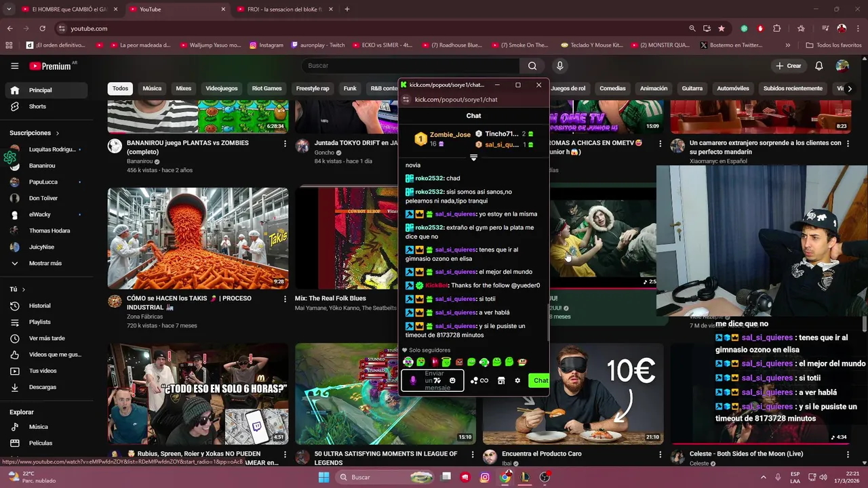The image size is (868, 488).
Task: Send message with green Chat button
Action: tap(540, 380)
